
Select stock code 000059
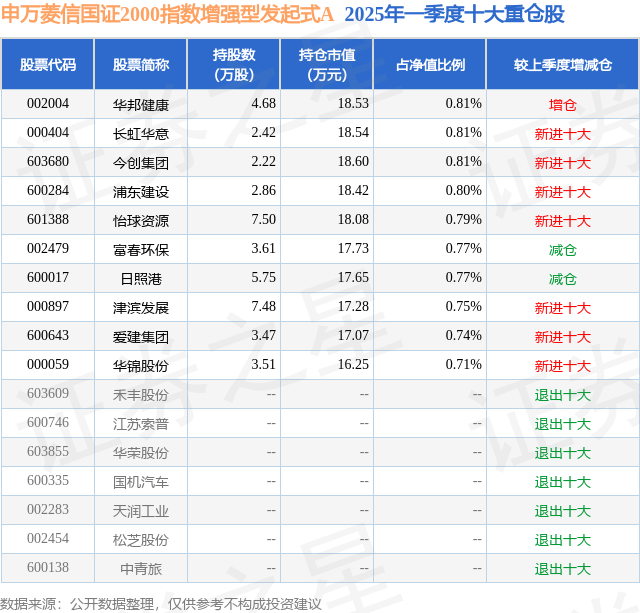[48, 364]
